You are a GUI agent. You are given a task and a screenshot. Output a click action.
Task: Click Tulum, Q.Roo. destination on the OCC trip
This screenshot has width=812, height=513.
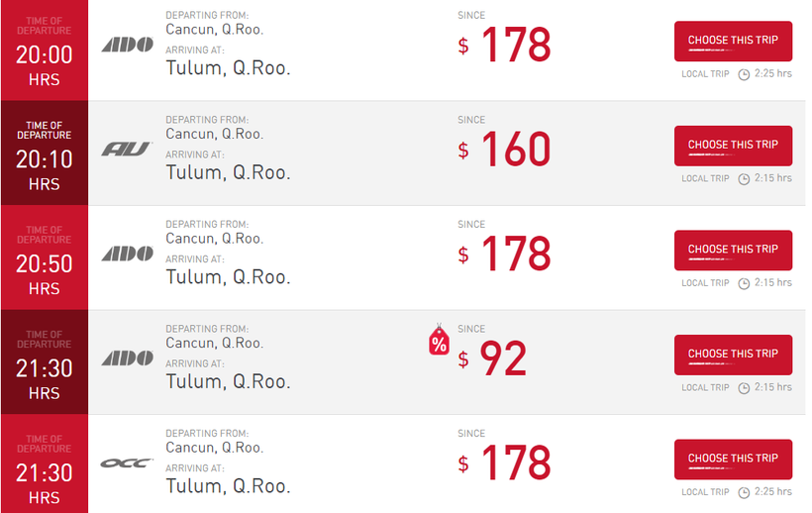228,486
